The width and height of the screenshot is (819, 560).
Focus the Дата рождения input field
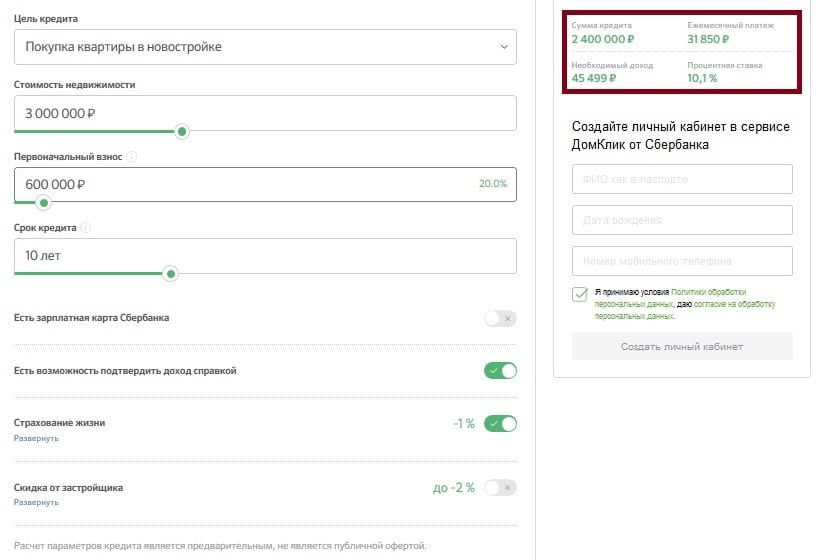[682, 220]
